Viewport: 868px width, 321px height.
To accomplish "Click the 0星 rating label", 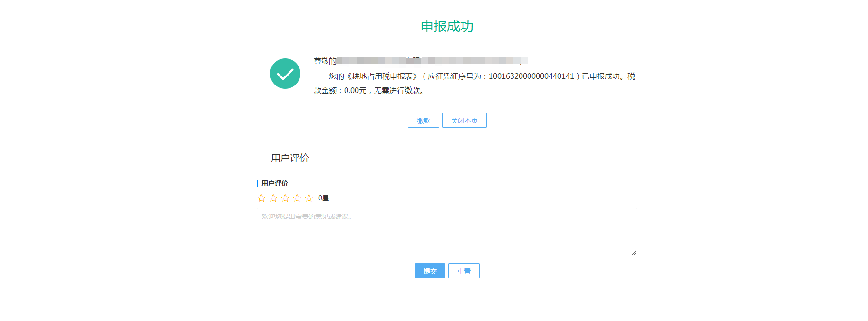I will 323,198.
